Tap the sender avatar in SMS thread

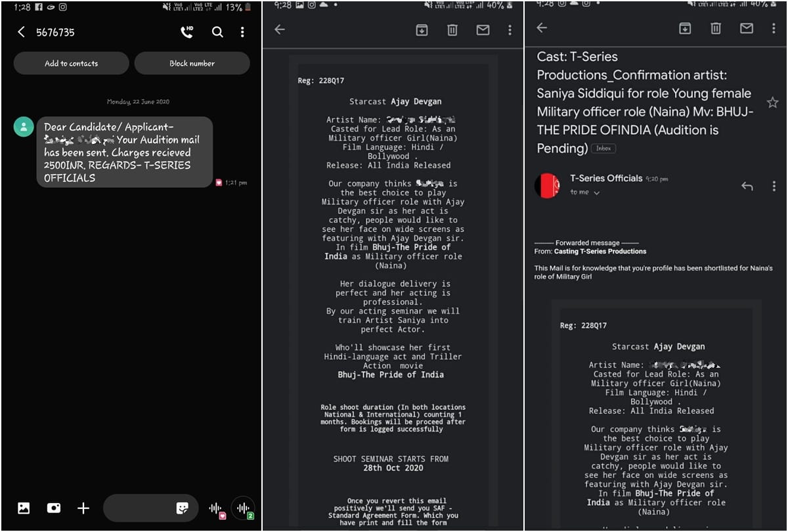[x=24, y=127]
